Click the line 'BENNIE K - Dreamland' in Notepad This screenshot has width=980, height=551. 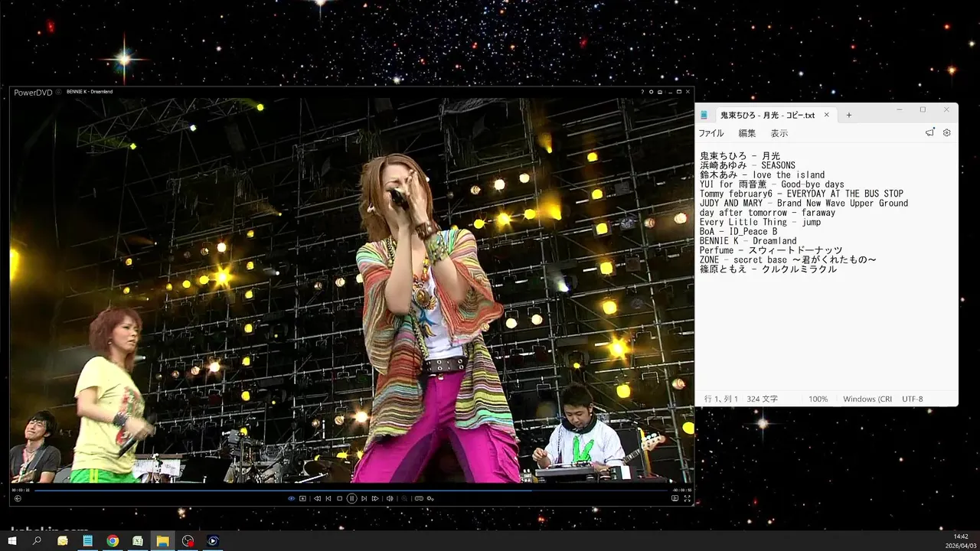pos(748,241)
